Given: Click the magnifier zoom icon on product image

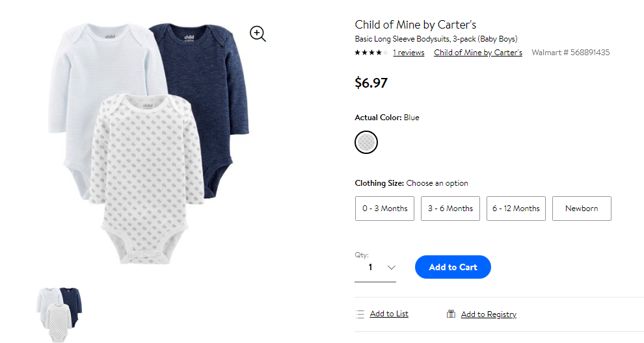Looking at the screenshot, I should click(258, 34).
